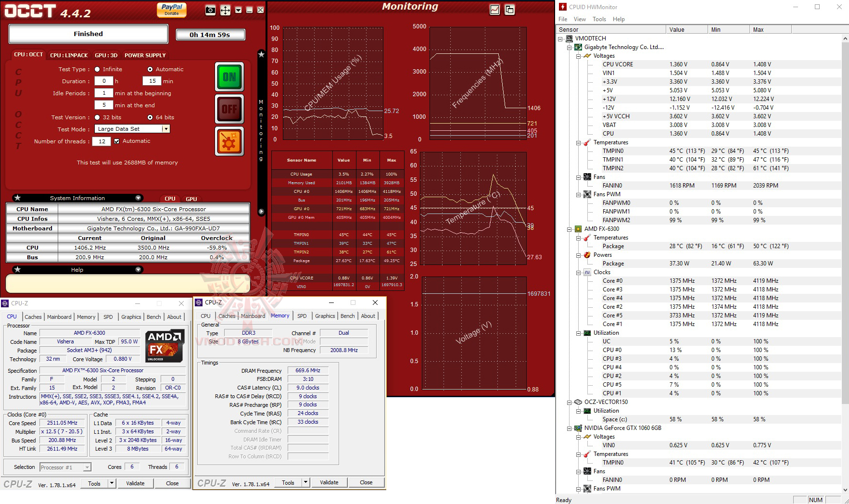Image resolution: width=849 pixels, height=504 pixels.
Task: Open OCCT settings via orange gear icon
Action: (x=229, y=141)
